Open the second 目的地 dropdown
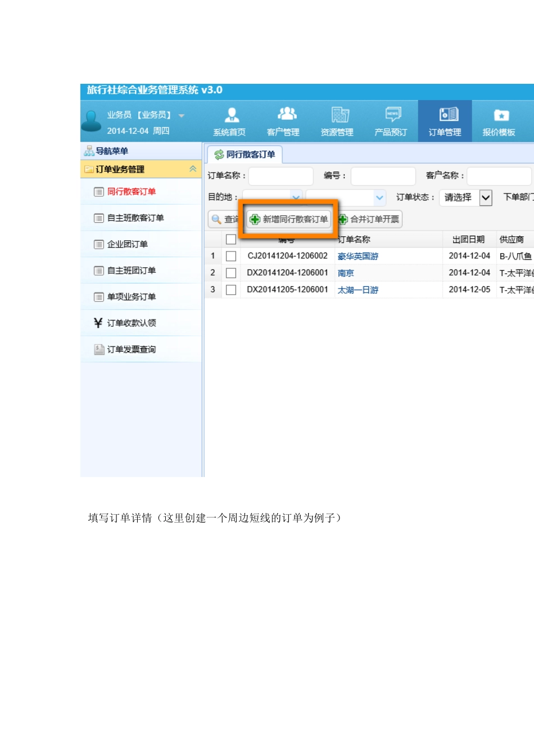534x756 pixels. coord(379,197)
